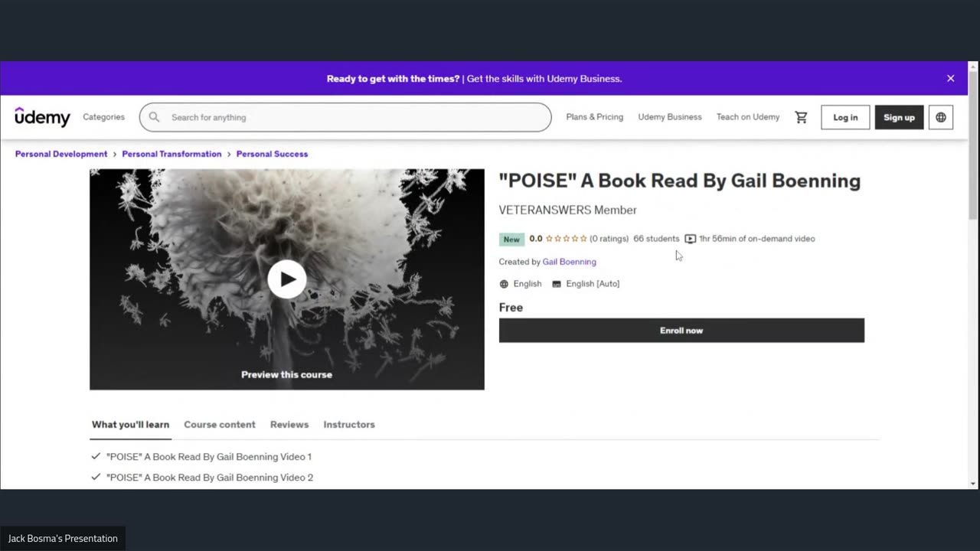980x551 pixels.
Task: Go to Personal Transformation breadcrumb
Action: (171, 154)
